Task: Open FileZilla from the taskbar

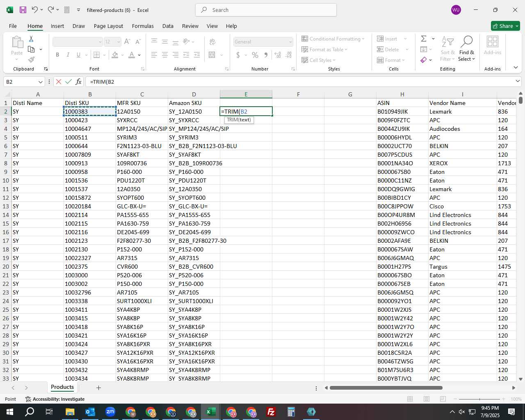Action: pyautogui.click(x=271, y=412)
